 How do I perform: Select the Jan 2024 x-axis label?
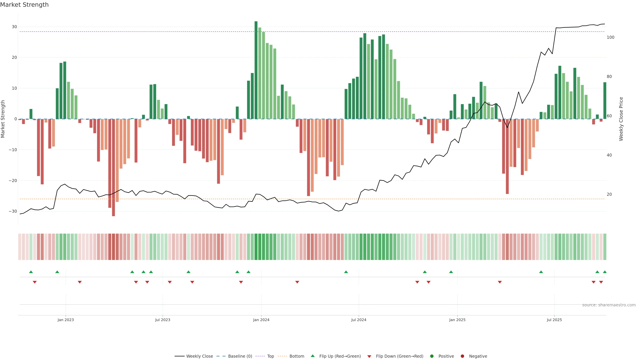261,320
